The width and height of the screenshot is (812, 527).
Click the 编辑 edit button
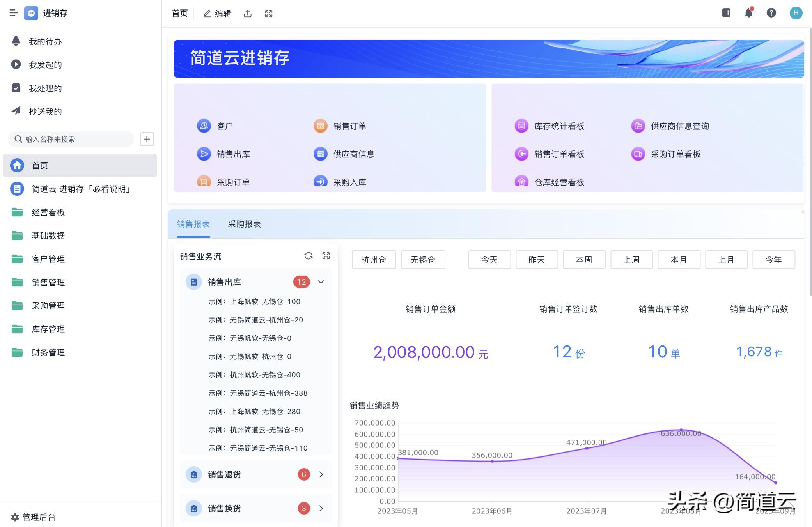pyautogui.click(x=218, y=14)
